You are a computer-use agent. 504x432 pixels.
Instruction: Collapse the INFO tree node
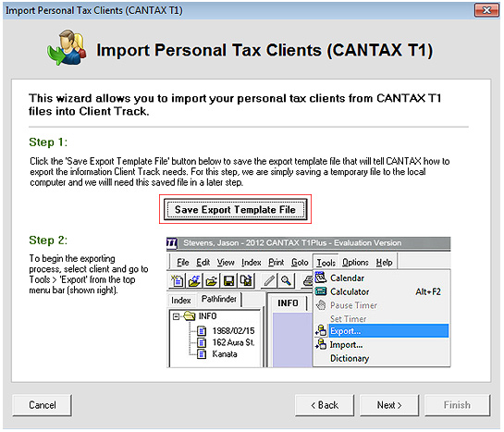(176, 316)
